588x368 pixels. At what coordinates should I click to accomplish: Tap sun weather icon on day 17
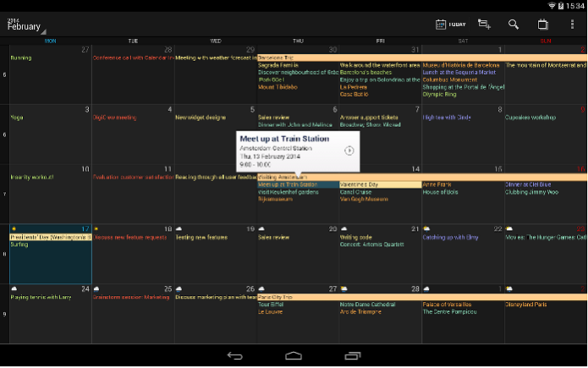(14, 228)
